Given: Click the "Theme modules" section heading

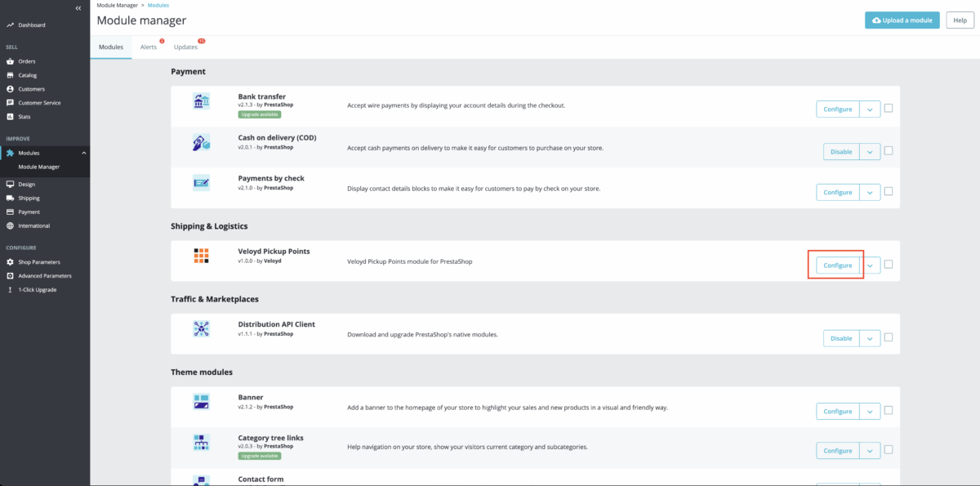Looking at the screenshot, I should click(x=202, y=372).
